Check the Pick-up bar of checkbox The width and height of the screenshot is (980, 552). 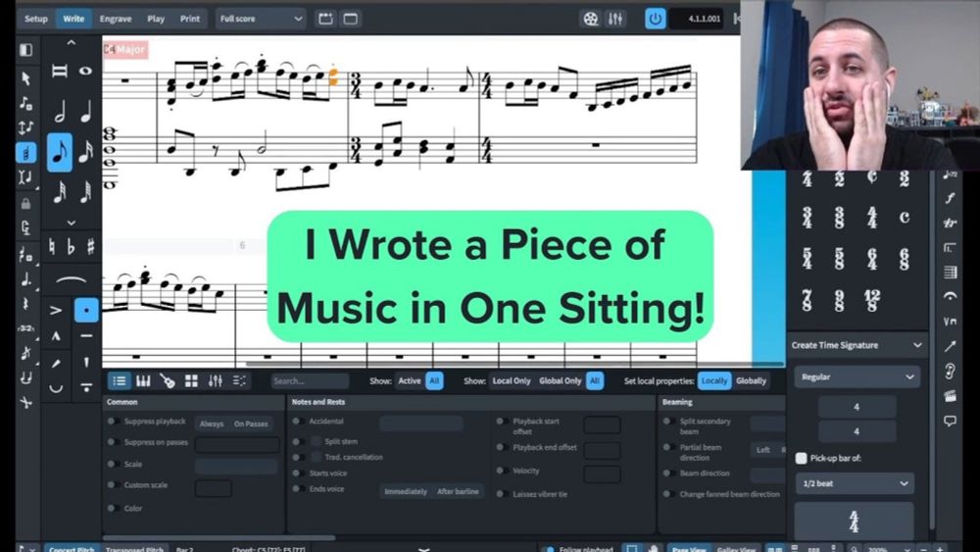(801, 458)
